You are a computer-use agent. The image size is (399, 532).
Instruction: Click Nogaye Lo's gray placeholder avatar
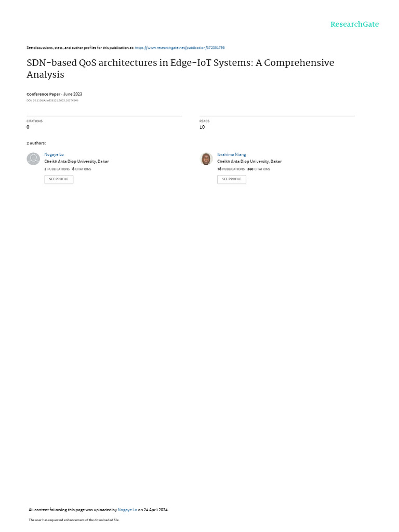[33, 159]
